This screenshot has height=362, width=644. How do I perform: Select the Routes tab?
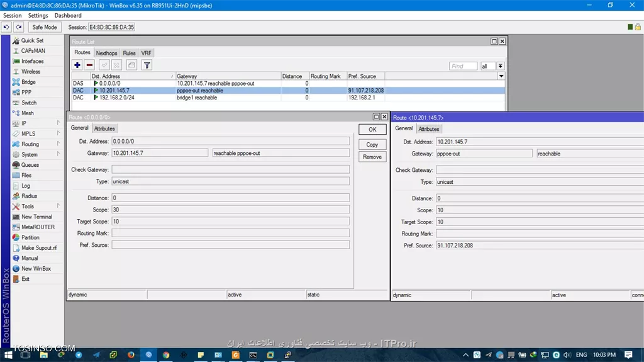pos(82,52)
